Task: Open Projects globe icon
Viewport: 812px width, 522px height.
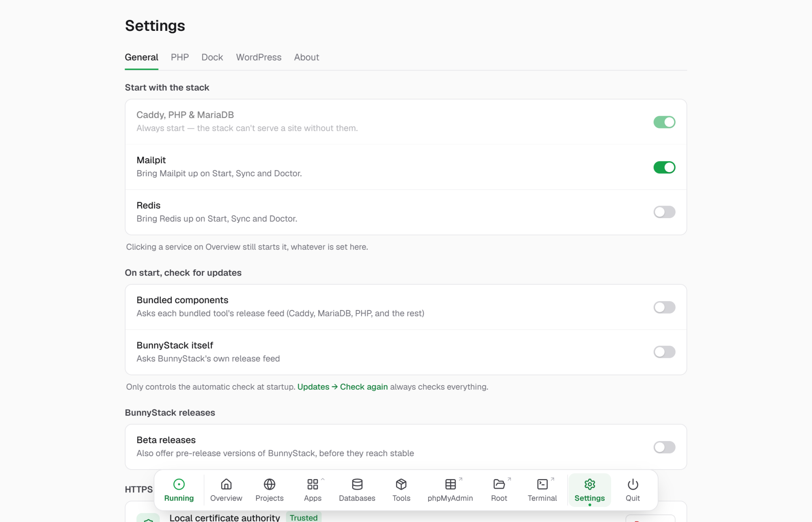Action: tap(270, 484)
